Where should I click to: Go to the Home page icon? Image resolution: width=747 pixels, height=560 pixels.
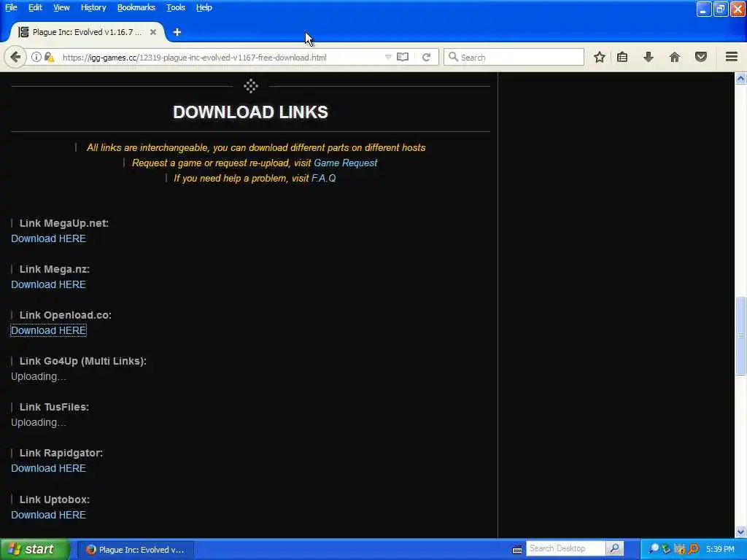(675, 57)
